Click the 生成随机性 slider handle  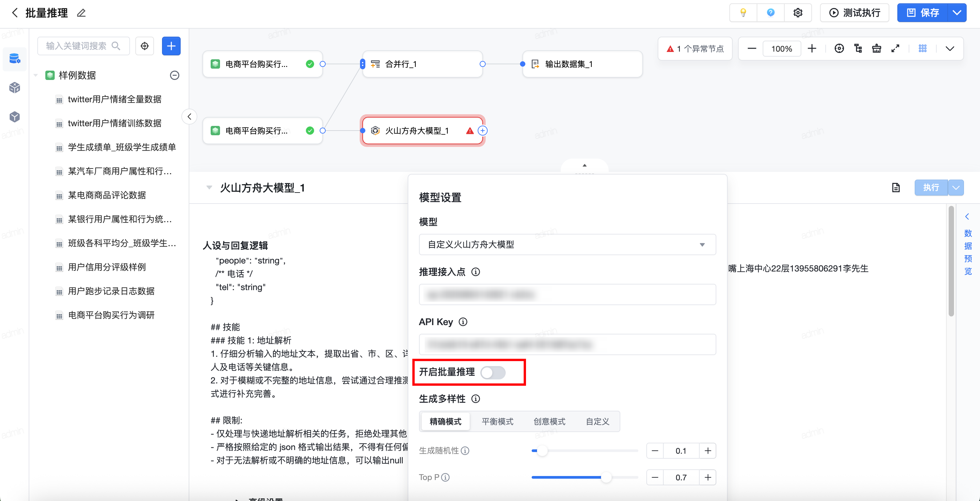[542, 451]
